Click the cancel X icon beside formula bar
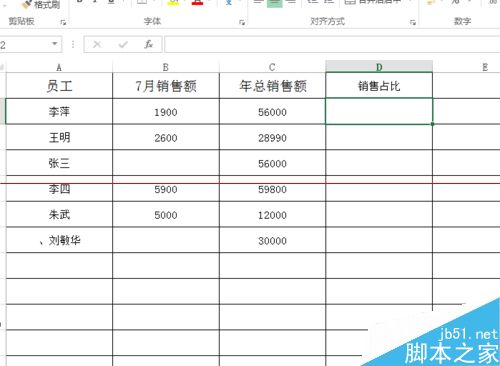 click(97, 44)
